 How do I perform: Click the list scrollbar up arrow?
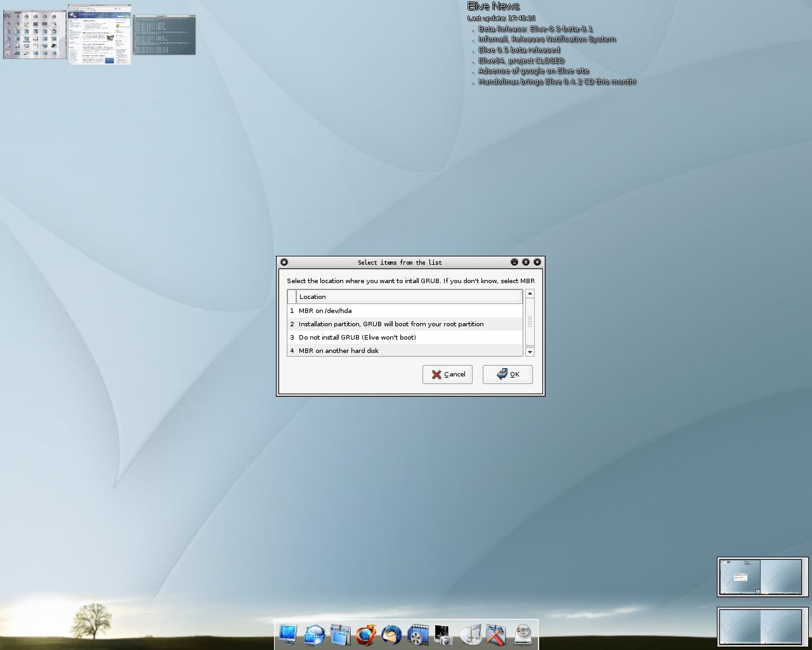click(x=530, y=293)
